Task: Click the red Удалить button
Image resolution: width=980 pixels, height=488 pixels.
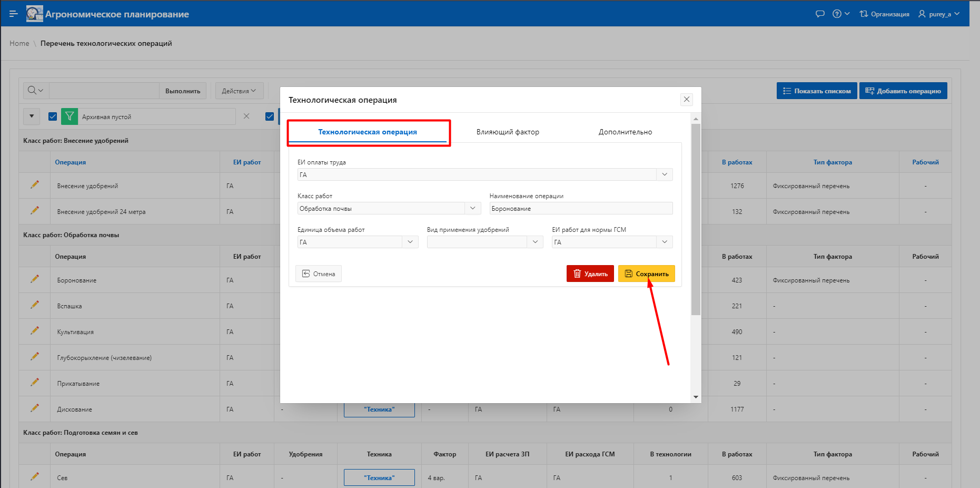Action: coord(590,274)
